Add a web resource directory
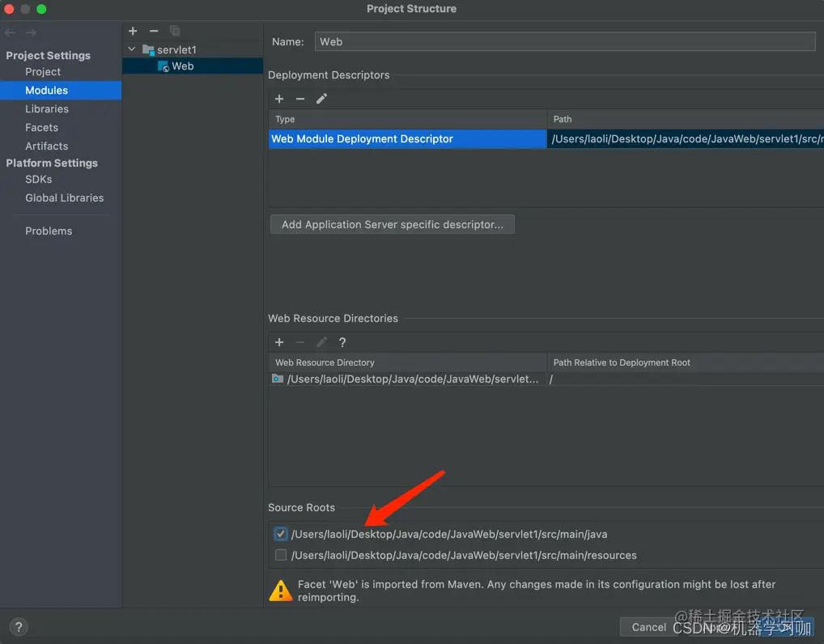Image resolution: width=824 pixels, height=644 pixels. point(279,342)
